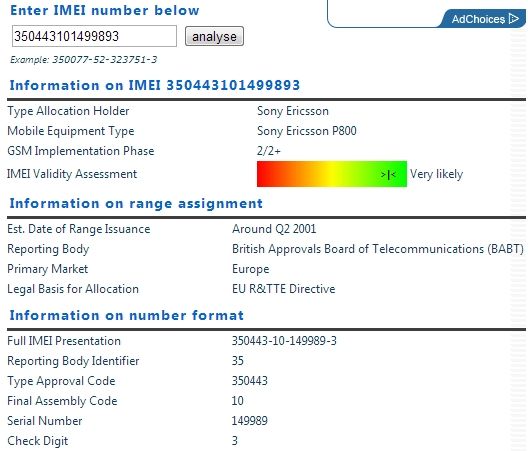Click the 'Information on IMEI 350443101499893' heading
The image size is (528, 451).
155,85
